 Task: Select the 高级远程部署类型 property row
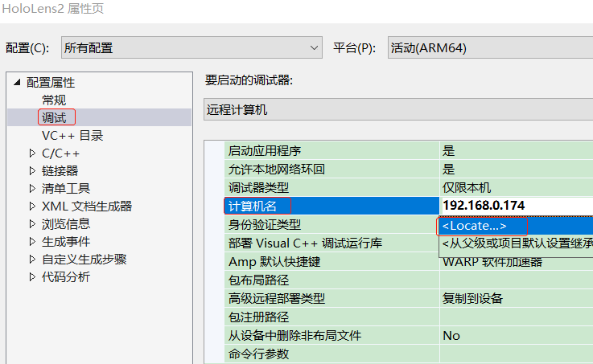coord(332,298)
